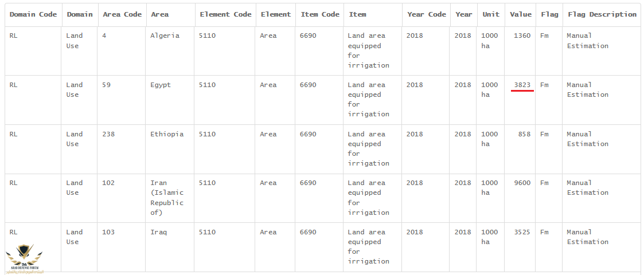Image resolution: width=644 pixels, height=275 pixels.
Task: Click the Flag Description column header
Action: 602,14
